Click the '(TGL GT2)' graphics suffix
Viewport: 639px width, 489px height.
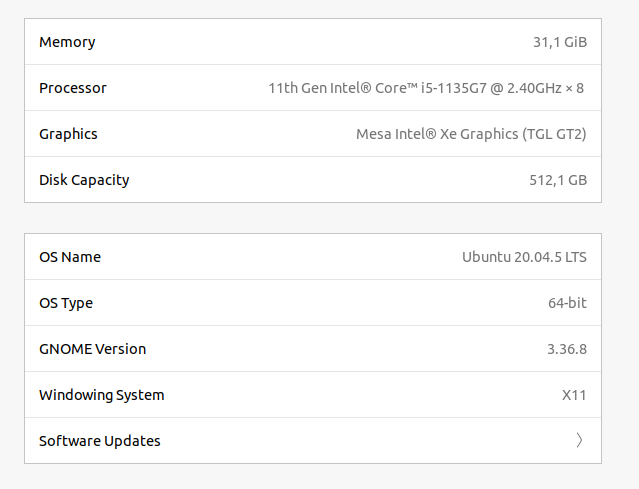555,134
